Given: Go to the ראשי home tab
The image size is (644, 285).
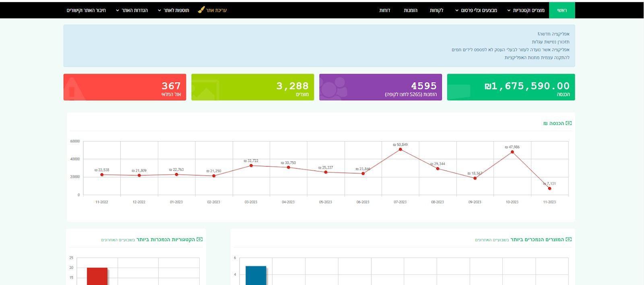Looking at the screenshot, I should point(562,10).
